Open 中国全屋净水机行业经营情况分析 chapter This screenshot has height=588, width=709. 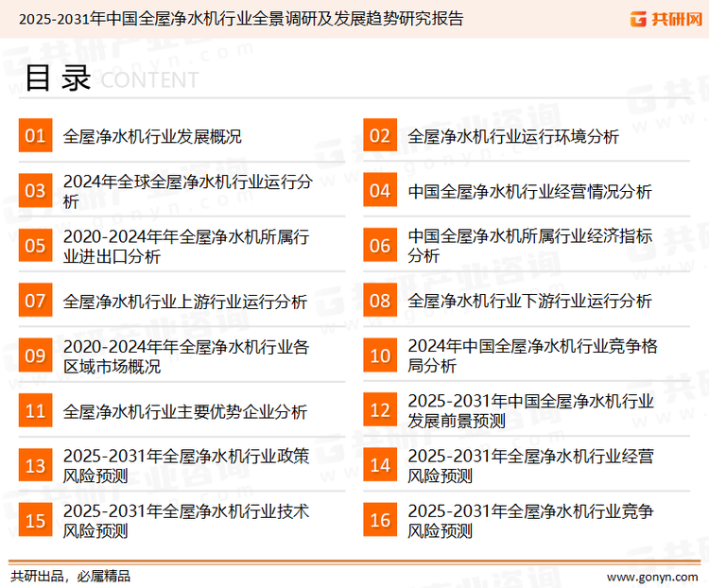(x=529, y=191)
